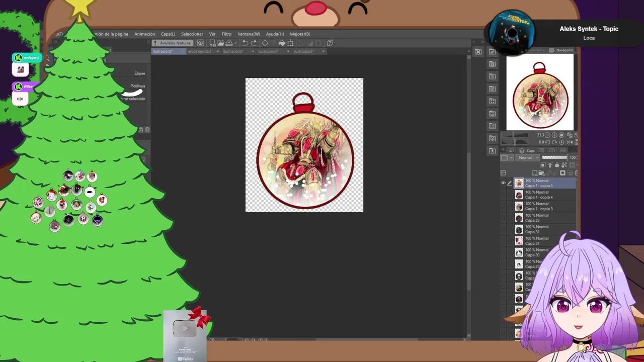Open the Save options dropdown arrow
The height and width of the screenshot is (362, 644).
click(235, 43)
